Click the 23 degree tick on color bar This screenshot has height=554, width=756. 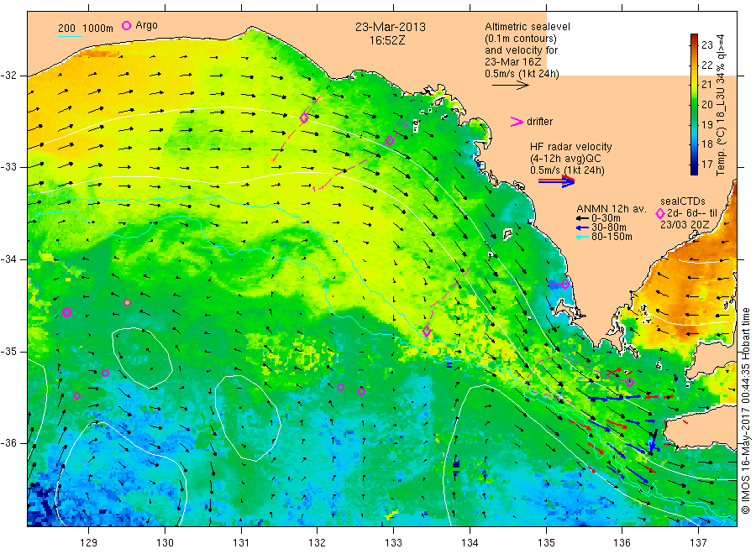click(x=706, y=44)
